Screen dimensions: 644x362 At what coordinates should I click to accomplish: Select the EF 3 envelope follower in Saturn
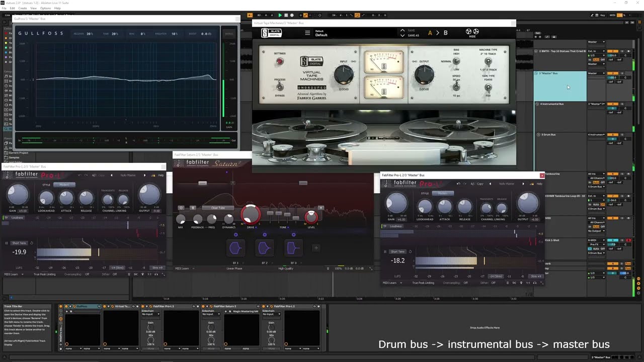coord(294,248)
